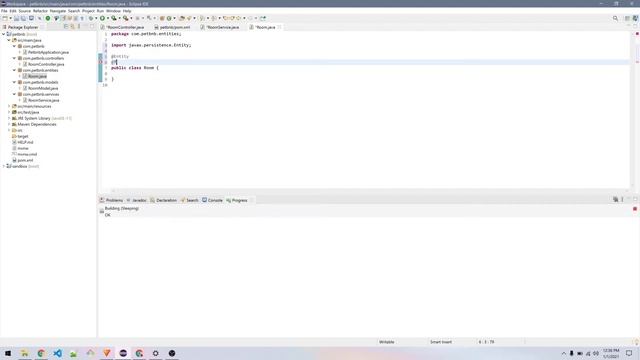Click the error marker on line 6

tap(100, 62)
